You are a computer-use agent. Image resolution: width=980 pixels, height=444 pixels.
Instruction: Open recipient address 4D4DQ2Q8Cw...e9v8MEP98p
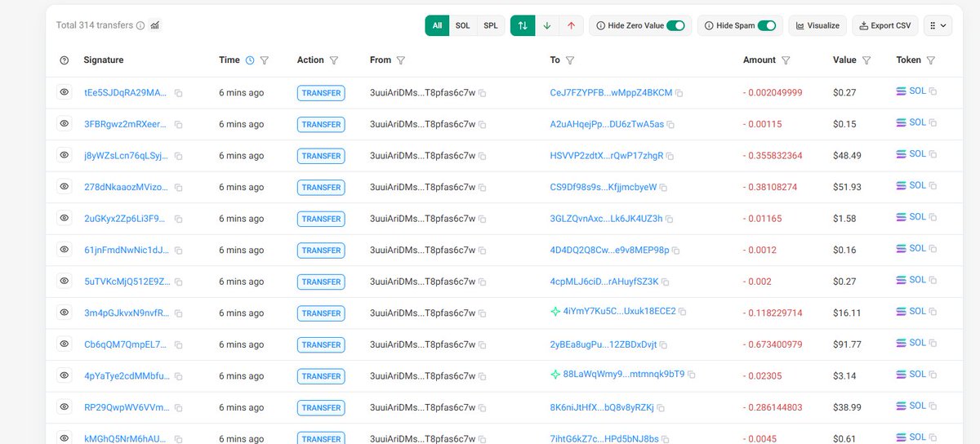(609, 250)
